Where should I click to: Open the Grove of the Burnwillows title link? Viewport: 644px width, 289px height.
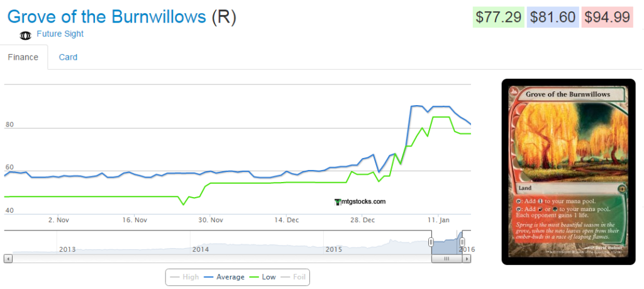(x=107, y=17)
